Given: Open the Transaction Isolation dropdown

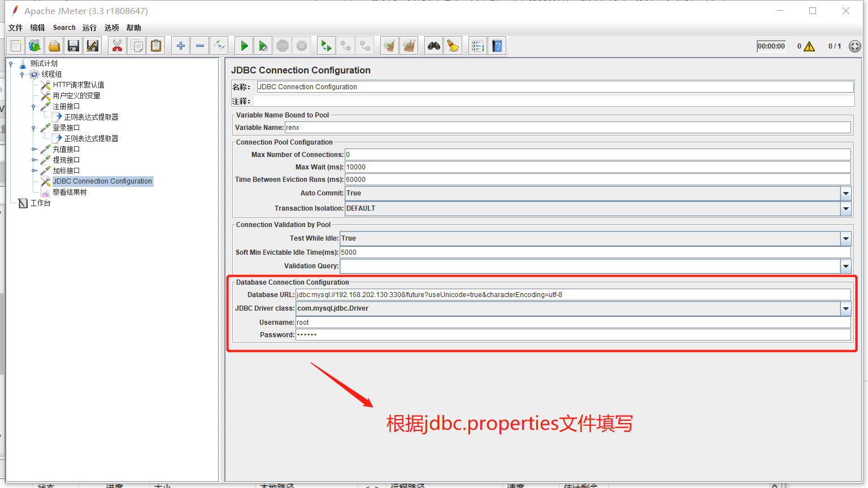Looking at the screenshot, I should [846, 208].
